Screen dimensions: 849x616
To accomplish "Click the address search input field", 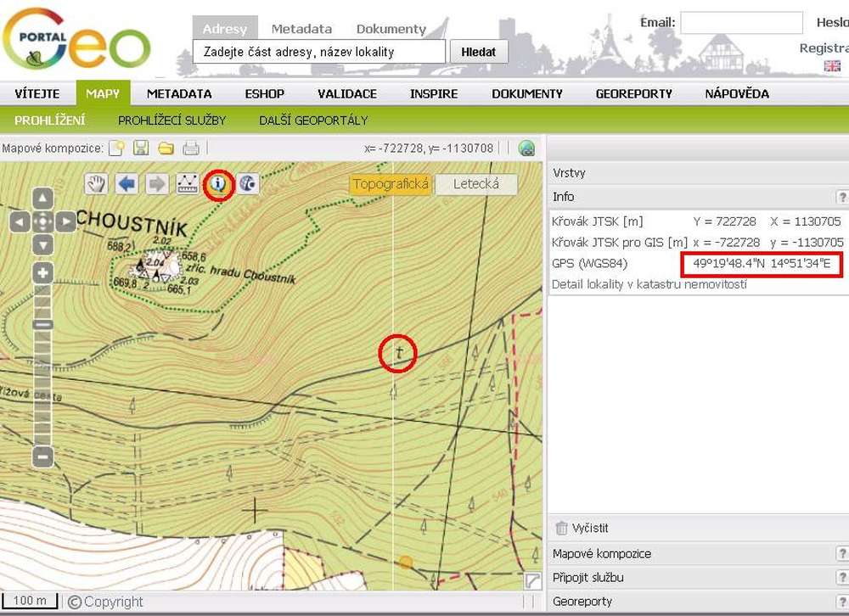I will [319, 52].
